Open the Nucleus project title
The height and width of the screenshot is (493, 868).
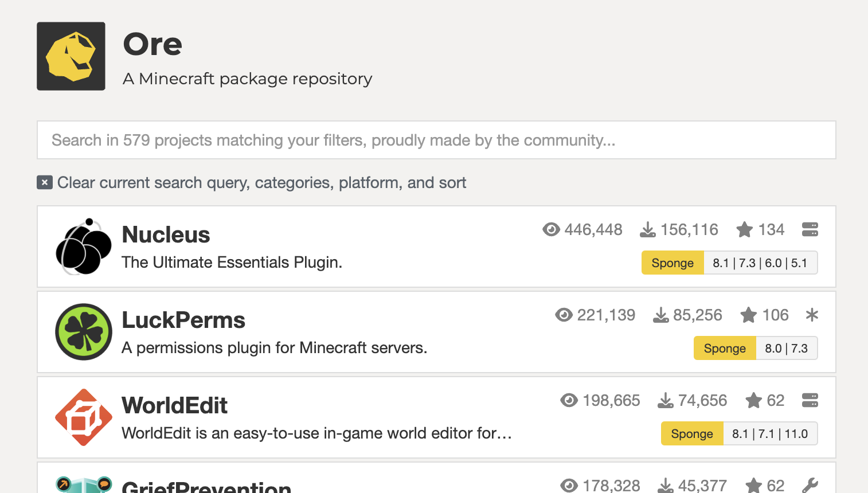click(166, 234)
